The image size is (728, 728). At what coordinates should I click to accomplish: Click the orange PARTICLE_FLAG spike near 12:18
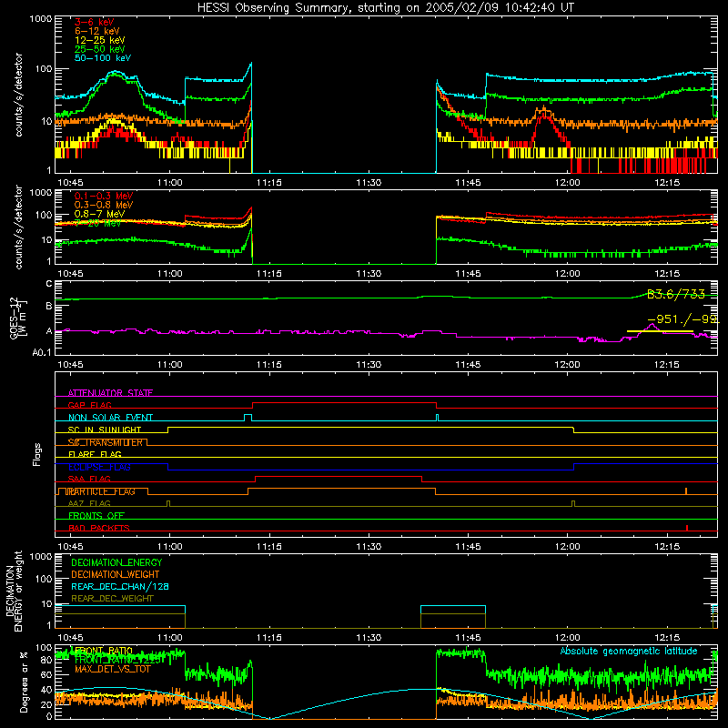(686, 491)
